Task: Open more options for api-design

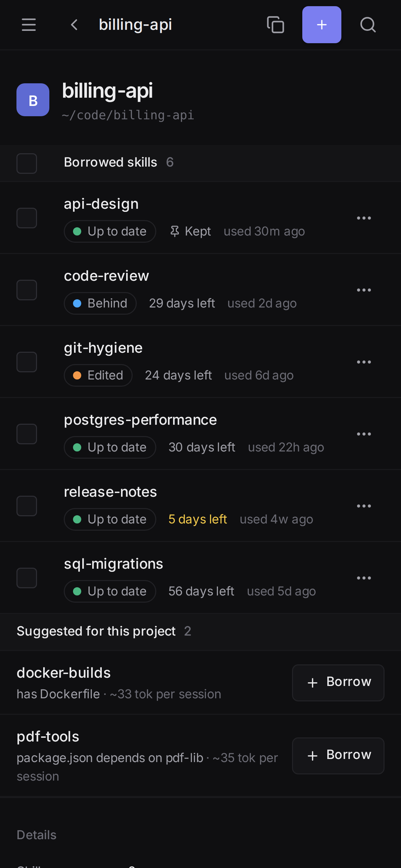Action: (364, 218)
